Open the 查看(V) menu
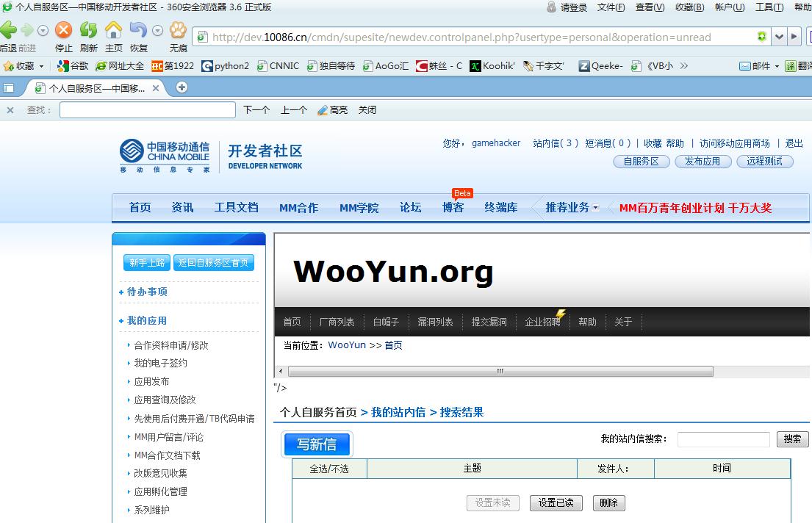812x523 pixels. (x=650, y=7)
